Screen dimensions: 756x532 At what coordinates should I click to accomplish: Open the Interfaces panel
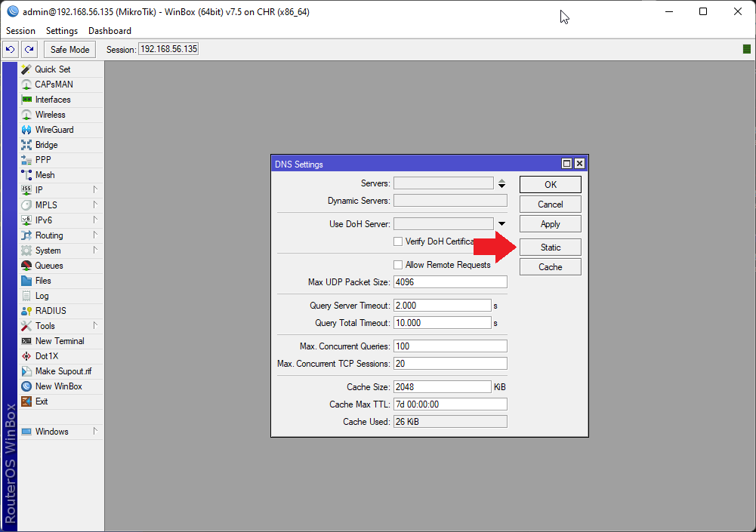point(53,99)
